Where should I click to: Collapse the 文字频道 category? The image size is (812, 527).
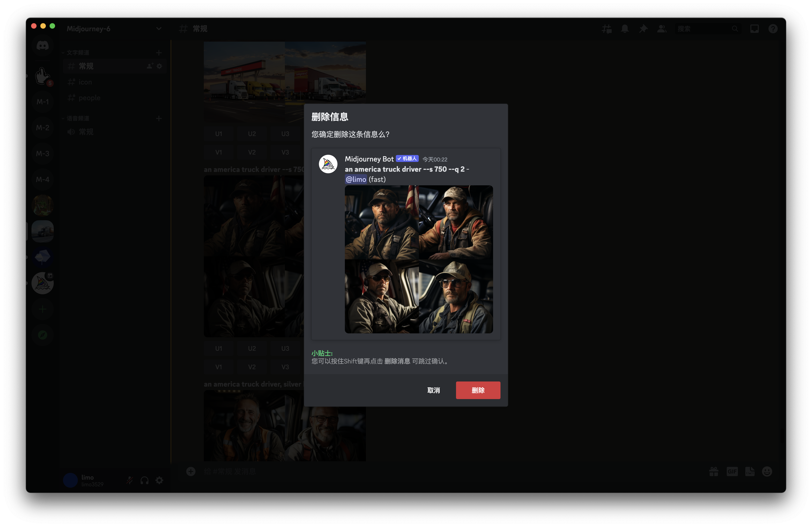[78, 53]
